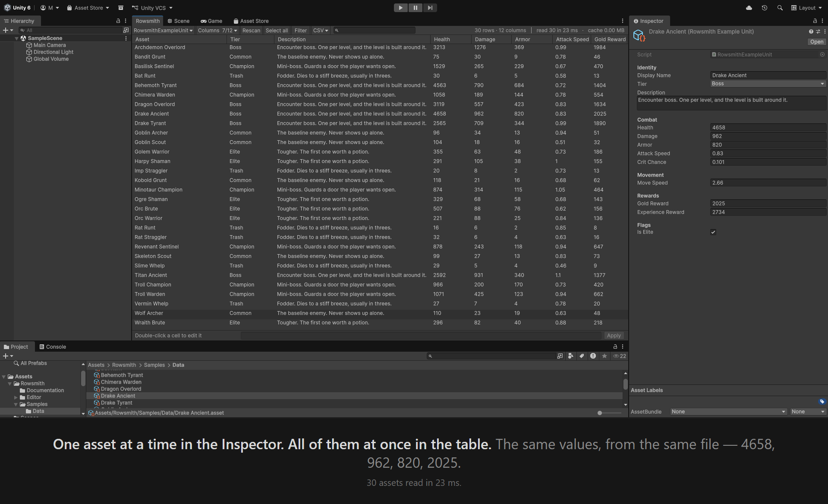
Task: Open the Package Manager box icon
Action: click(x=121, y=8)
